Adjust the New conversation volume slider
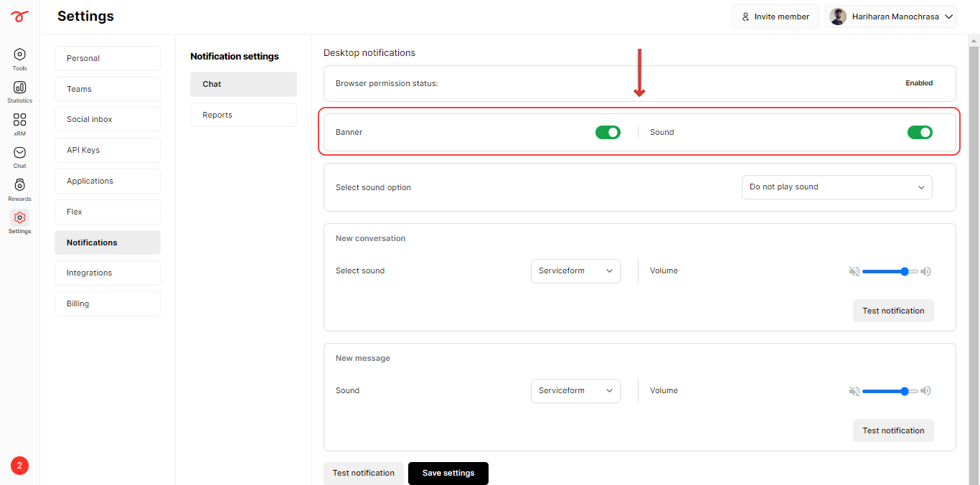980x485 pixels. point(890,271)
